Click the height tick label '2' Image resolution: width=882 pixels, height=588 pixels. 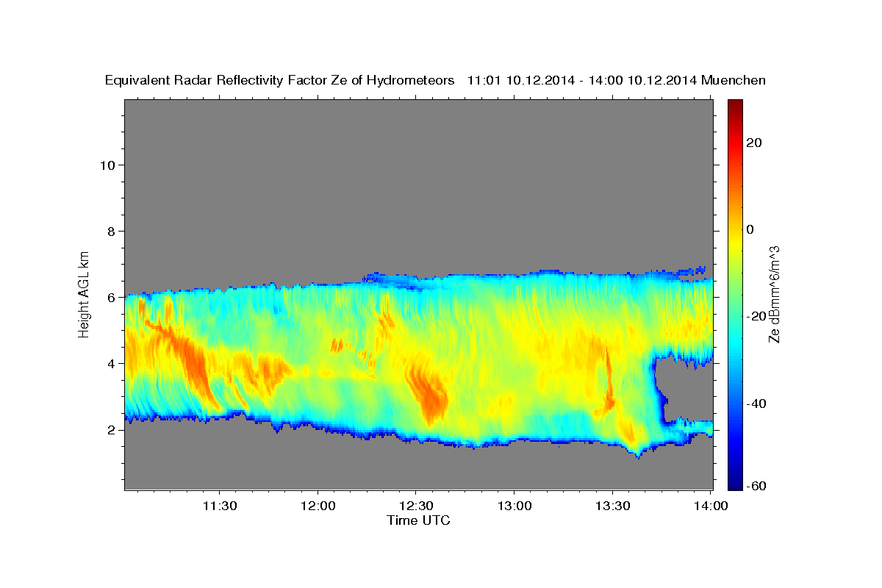tap(111, 430)
